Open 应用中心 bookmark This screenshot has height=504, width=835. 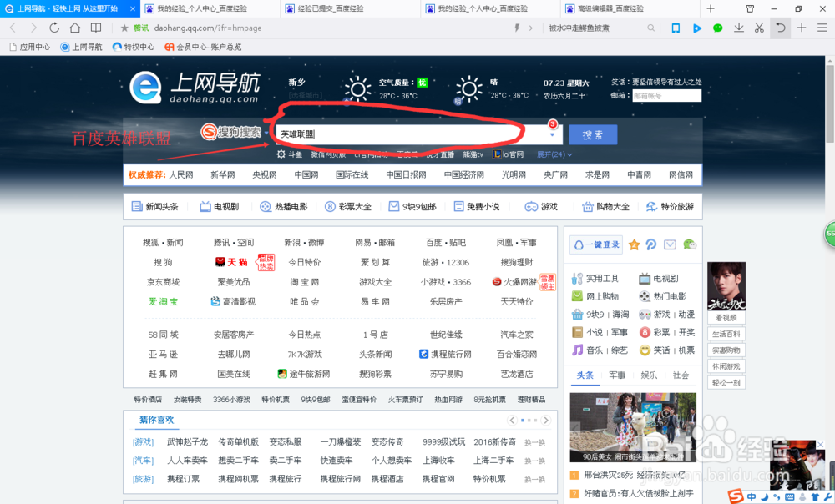pos(30,47)
